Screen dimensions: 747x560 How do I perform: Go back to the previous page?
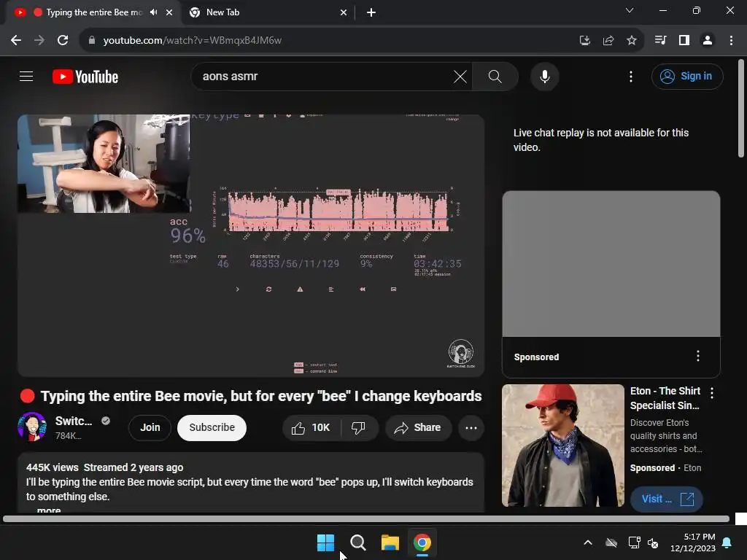coord(16,40)
